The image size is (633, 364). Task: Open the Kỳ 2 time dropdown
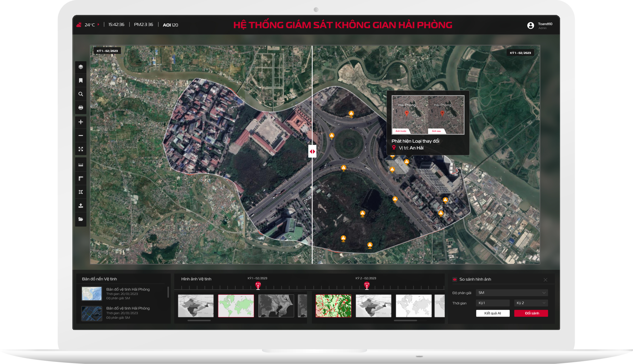click(531, 303)
